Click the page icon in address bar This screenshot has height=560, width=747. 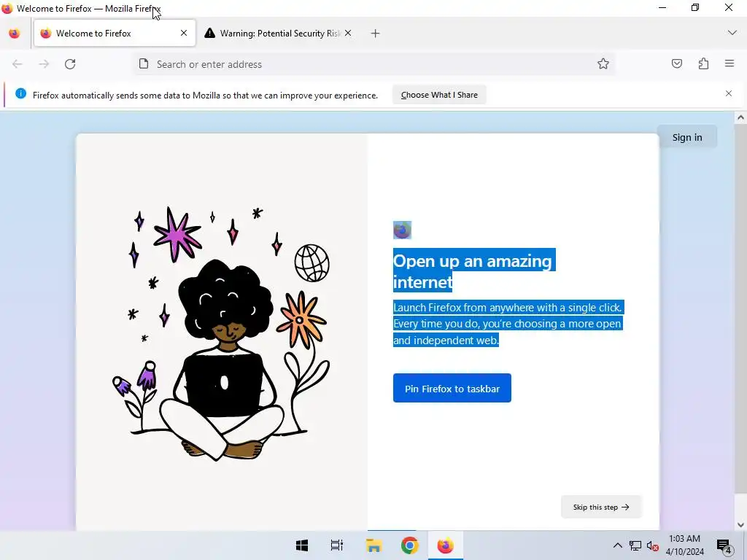[144, 64]
